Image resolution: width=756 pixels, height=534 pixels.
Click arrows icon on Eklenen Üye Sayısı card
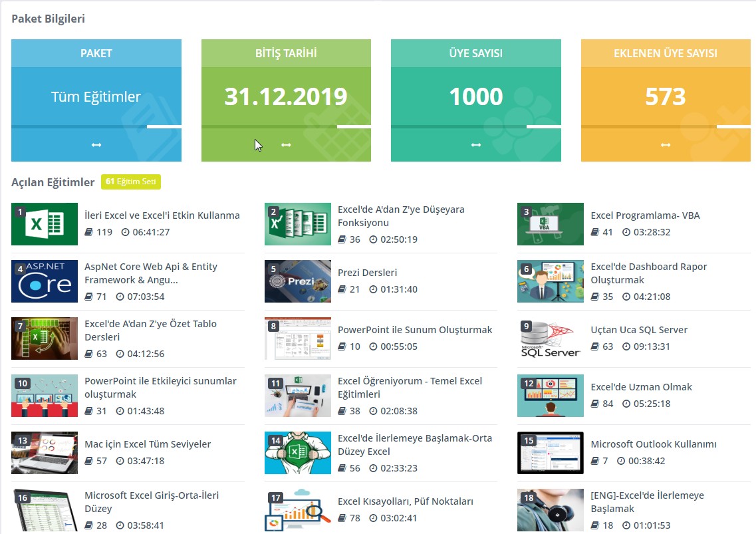pos(666,145)
